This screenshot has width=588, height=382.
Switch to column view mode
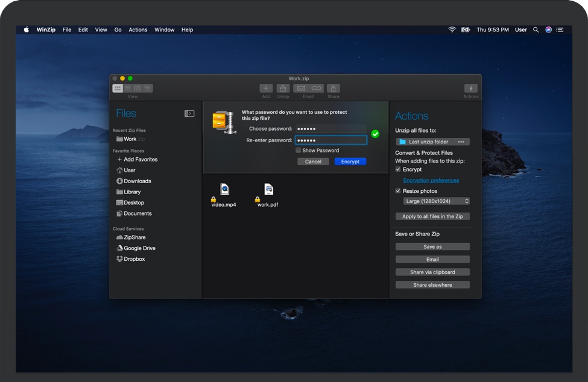tap(138, 89)
